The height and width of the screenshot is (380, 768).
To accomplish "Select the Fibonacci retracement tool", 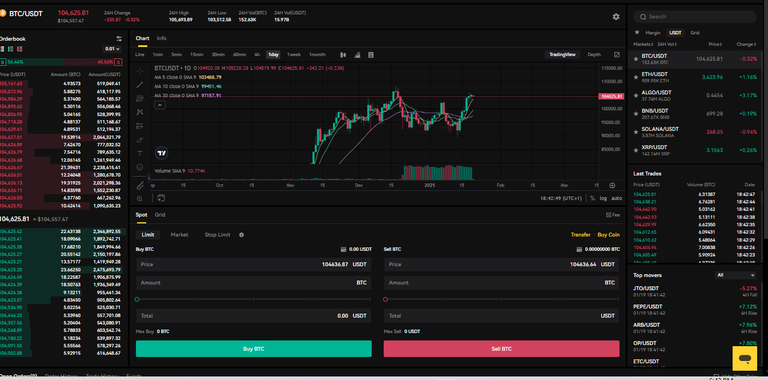I will pos(140,98).
